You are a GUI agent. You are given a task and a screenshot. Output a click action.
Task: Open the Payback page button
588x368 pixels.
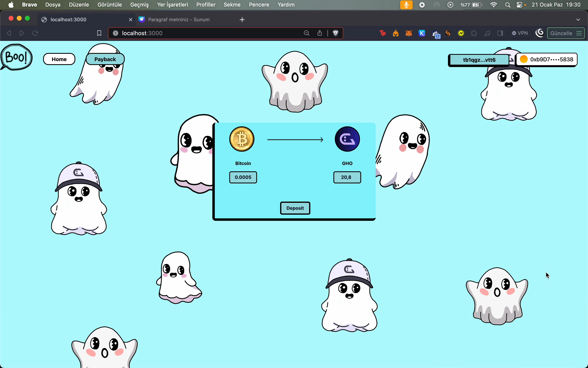pyautogui.click(x=105, y=59)
